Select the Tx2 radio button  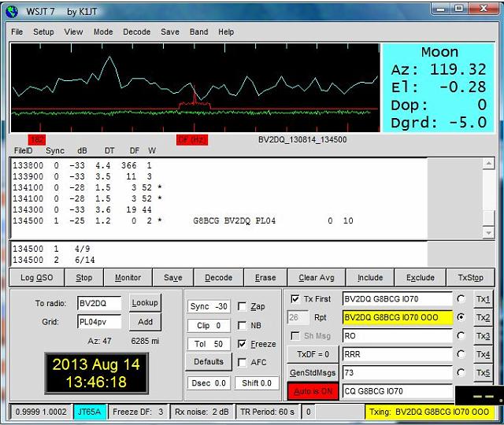coord(461,317)
